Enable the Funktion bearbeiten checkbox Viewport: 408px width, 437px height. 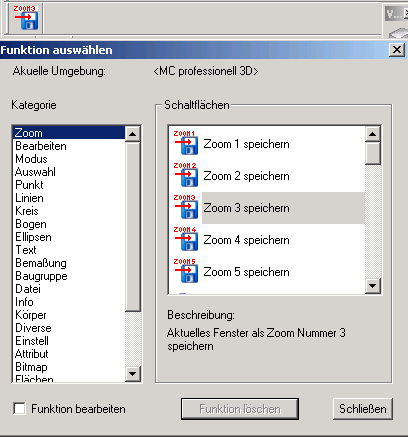pos(19,408)
